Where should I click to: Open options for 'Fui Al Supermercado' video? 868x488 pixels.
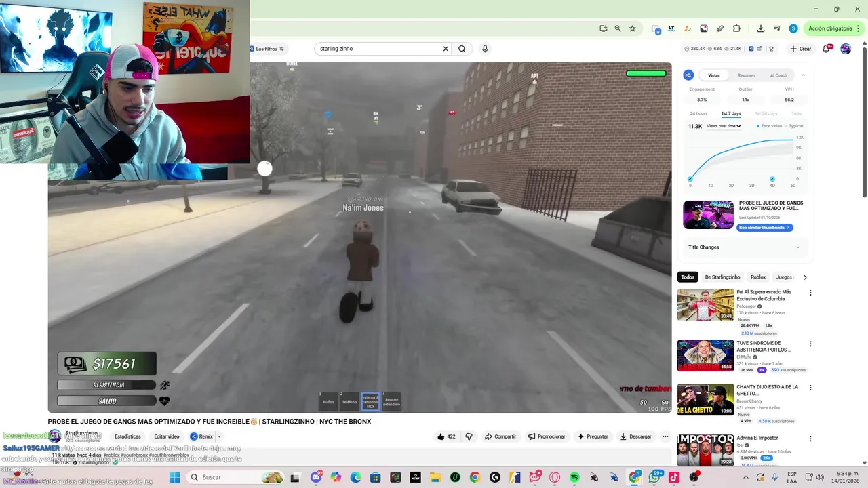(x=810, y=293)
